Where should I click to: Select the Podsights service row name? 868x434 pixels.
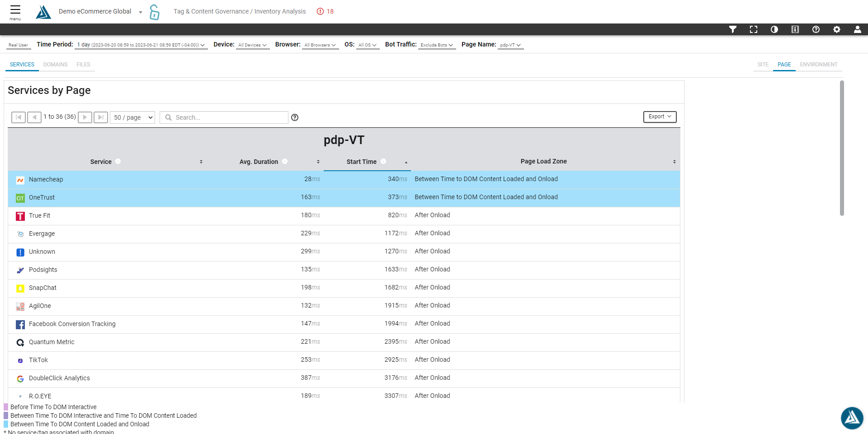(43, 270)
